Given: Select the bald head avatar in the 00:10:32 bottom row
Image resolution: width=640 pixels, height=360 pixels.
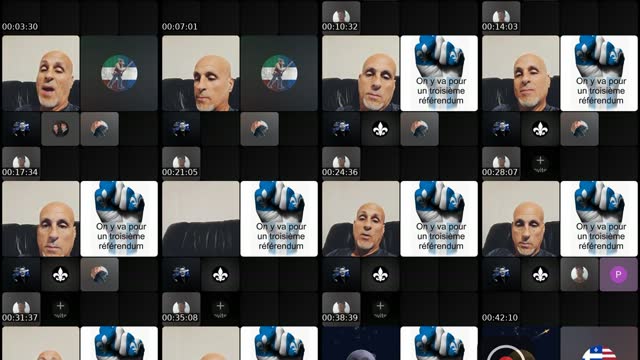Looking at the screenshot, I should coord(420,129).
